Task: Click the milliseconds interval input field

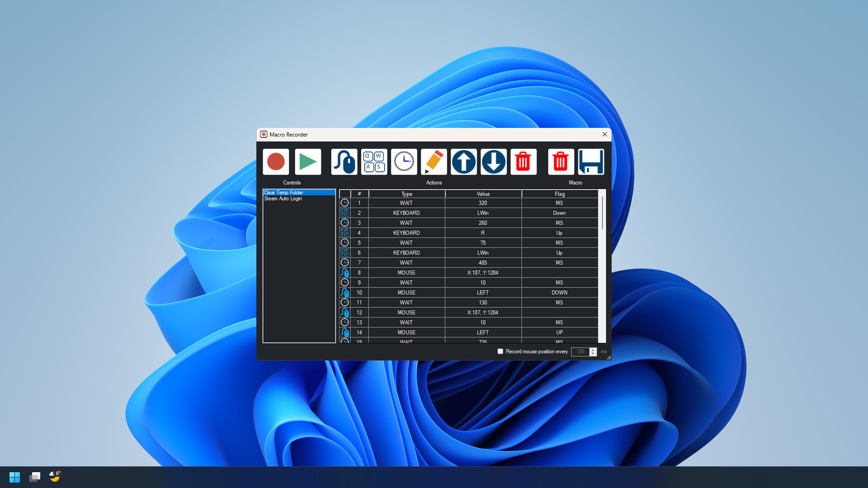Action: pyautogui.click(x=581, y=352)
